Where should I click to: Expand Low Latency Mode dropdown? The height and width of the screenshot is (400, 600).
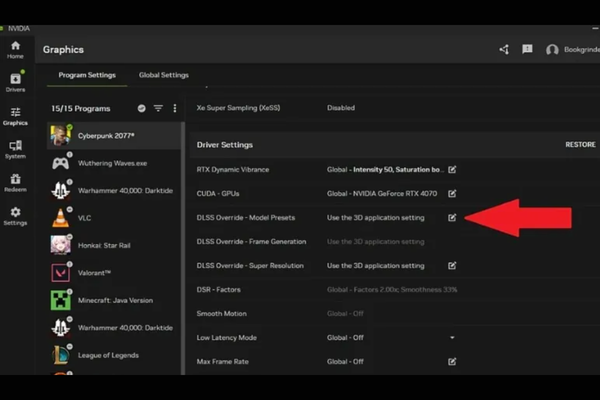(452, 338)
